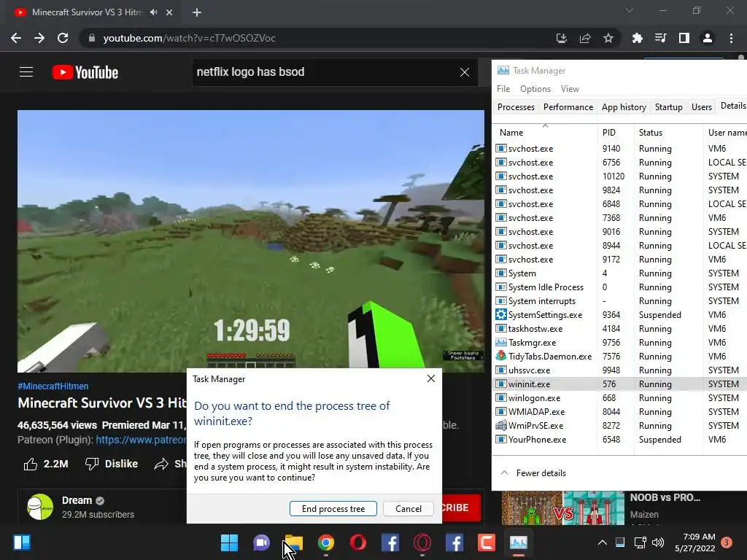Image resolution: width=747 pixels, height=560 pixels.
Task: Open the View menu in Task Manager
Action: [570, 88]
